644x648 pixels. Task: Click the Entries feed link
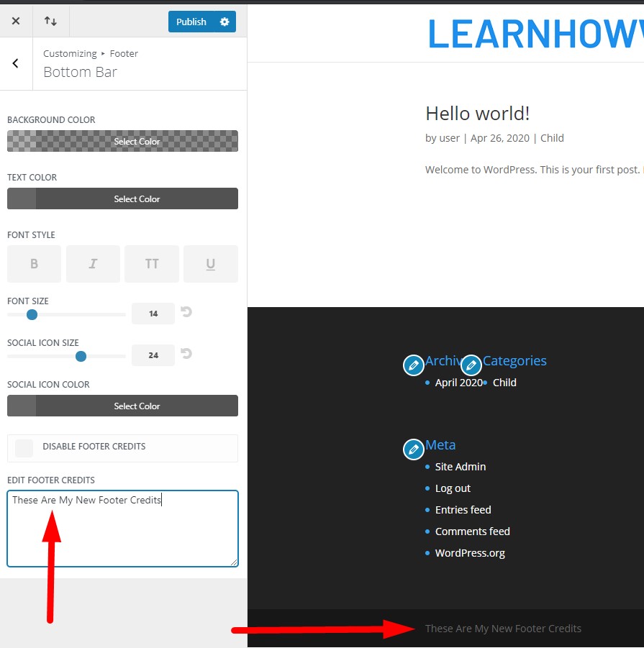click(463, 510)
